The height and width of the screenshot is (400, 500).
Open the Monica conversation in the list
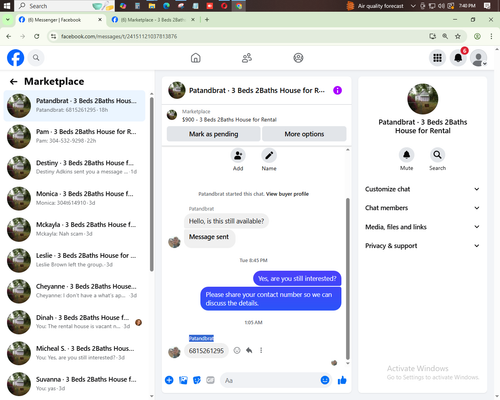[x=75, y=198]
